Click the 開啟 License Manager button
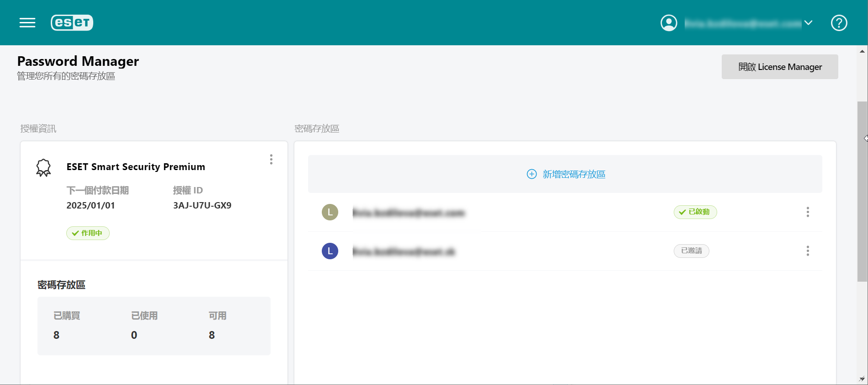Viewport: 868px width, 385px height. click(780, 67)
